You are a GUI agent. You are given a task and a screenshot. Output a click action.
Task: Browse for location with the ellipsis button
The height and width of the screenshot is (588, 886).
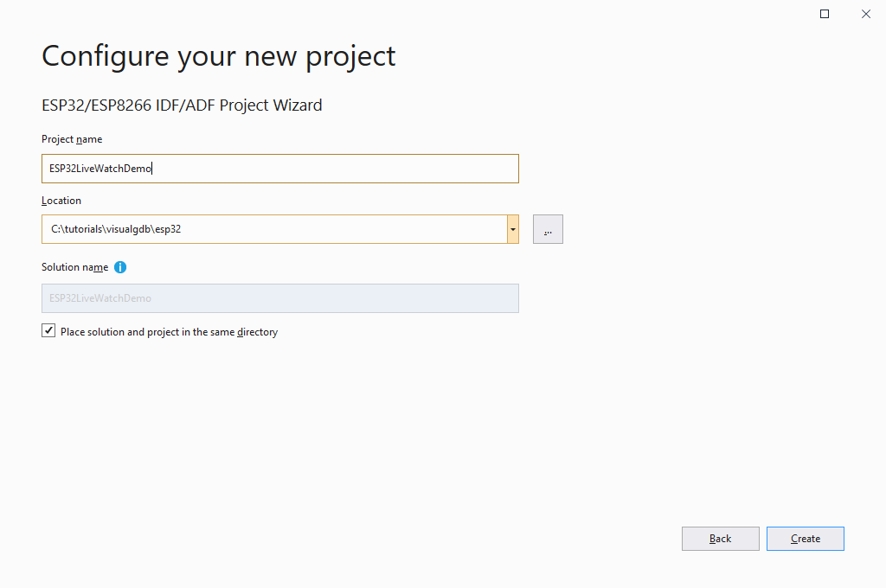tap(548, 229)
